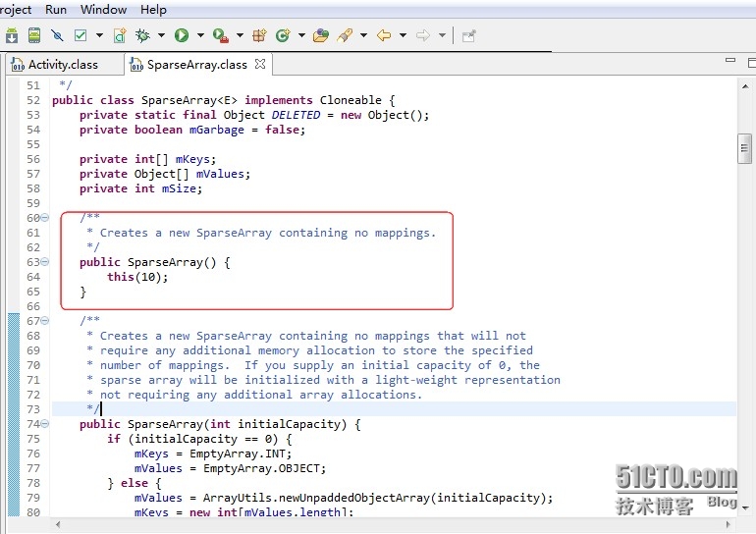Screen dimensions: 756x534
Task: Expand the run configurations dropdown arrow
Action: pos(200,35)
